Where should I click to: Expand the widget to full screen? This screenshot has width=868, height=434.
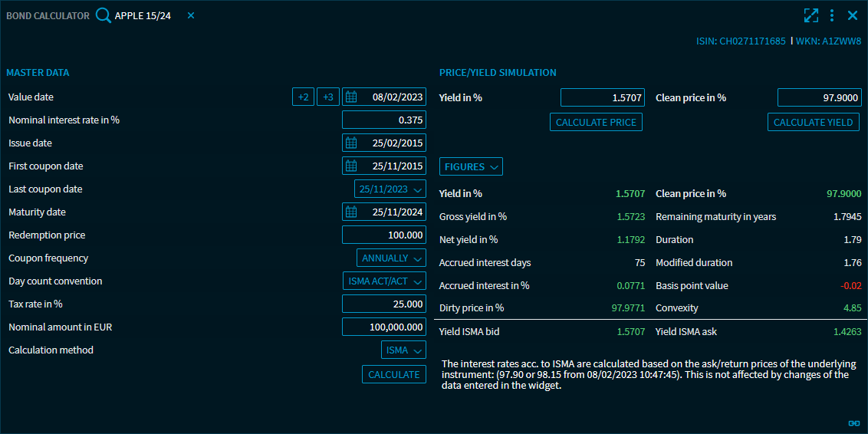[x=810, y=15]
